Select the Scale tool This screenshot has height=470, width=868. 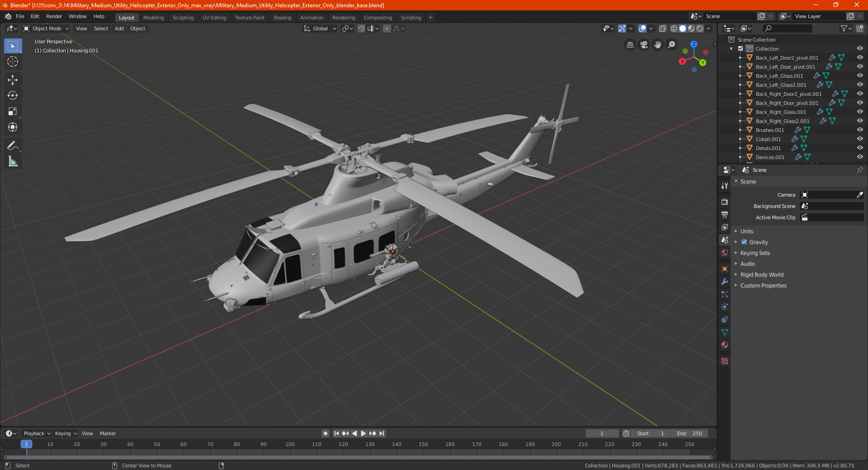tap(13, 112)
